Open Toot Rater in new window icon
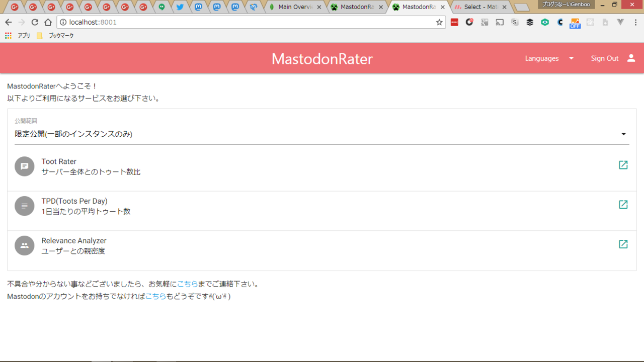 623,165
